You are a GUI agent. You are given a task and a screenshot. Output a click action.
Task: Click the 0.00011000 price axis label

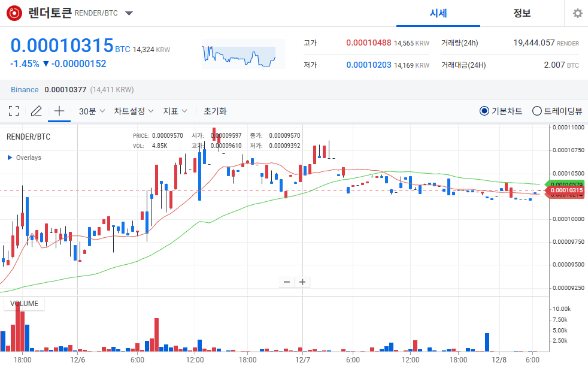click(568, 128)
